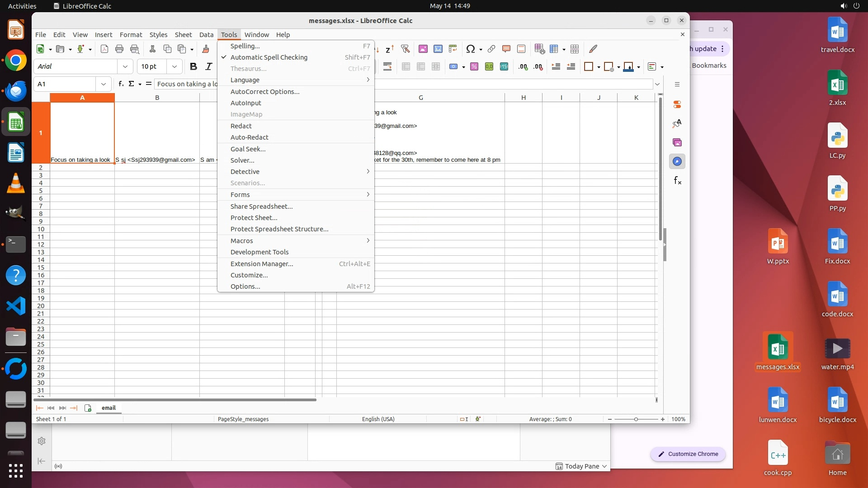Click the Insert Special Character omega icon

pos(471,49)
